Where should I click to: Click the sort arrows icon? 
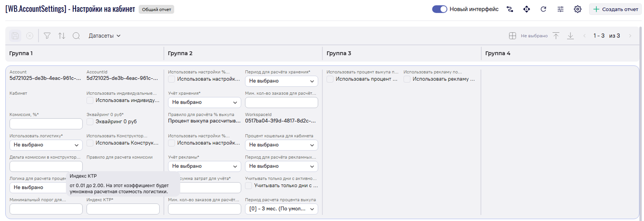(62, 36)
